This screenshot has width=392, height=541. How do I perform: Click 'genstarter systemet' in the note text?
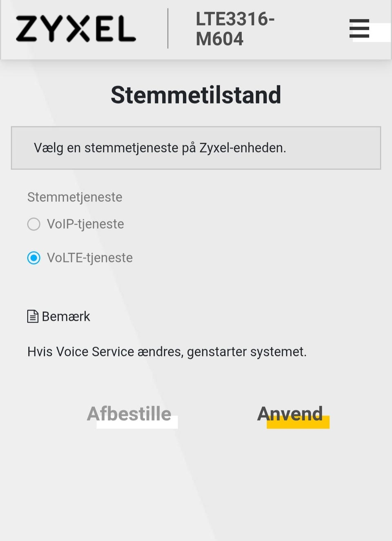pos(247,352)
